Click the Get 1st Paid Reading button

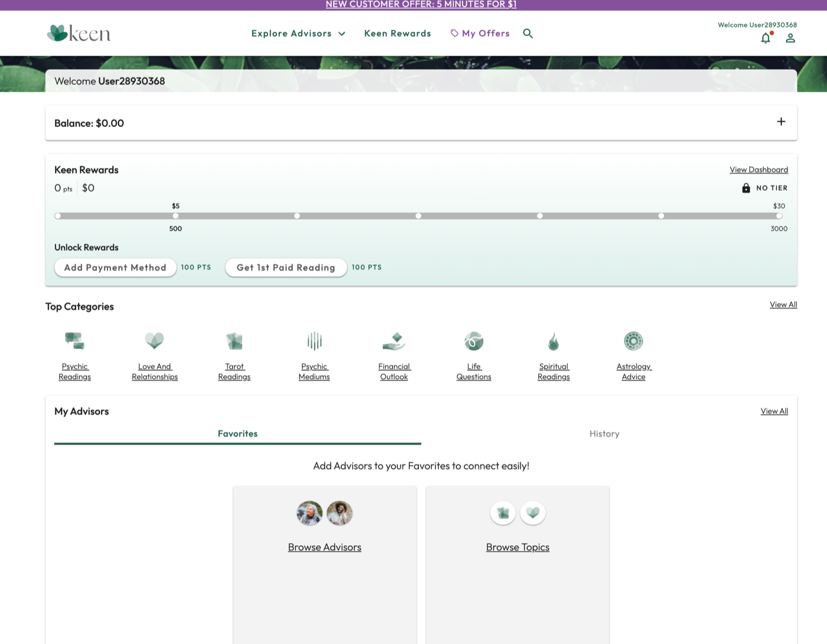coord(286,268)
